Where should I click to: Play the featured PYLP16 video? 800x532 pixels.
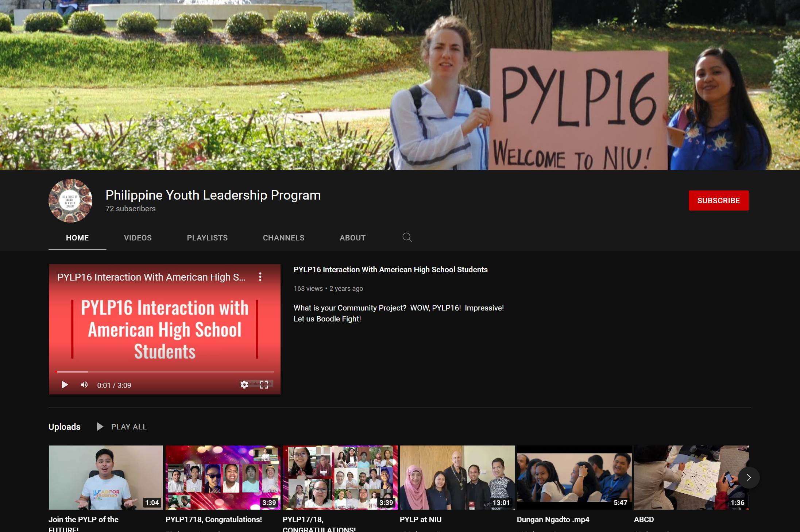click(65, 385)
